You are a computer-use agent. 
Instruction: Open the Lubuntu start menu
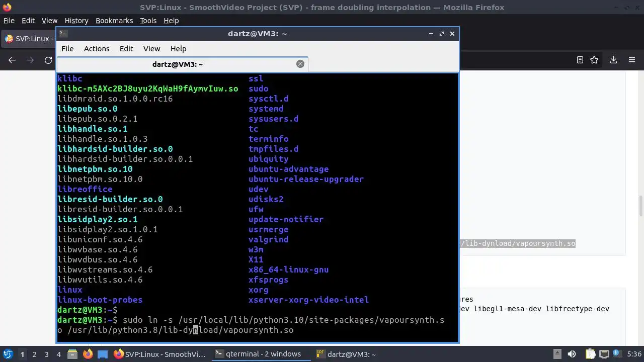[8, 354]
